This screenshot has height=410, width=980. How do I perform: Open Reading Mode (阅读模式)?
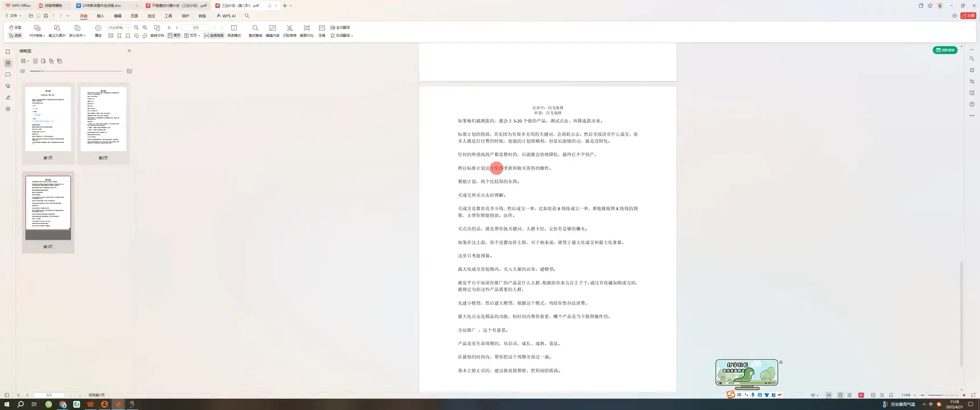(234, 30)
